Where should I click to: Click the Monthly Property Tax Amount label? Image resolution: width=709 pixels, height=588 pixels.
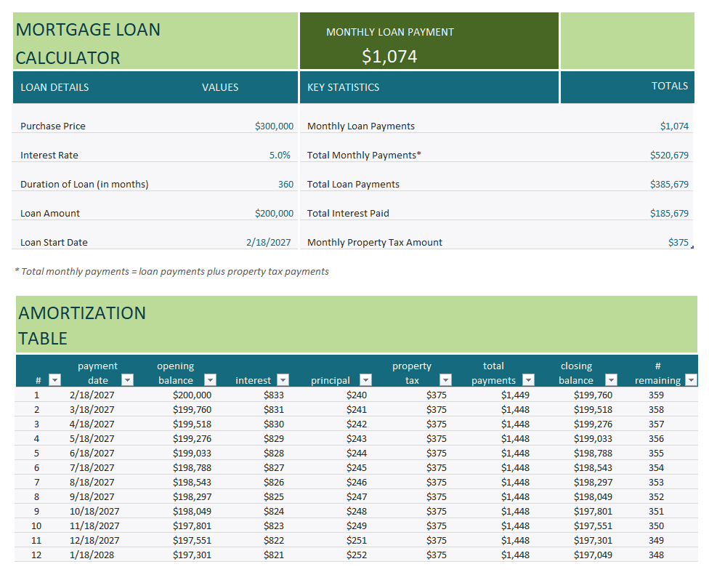375,243
